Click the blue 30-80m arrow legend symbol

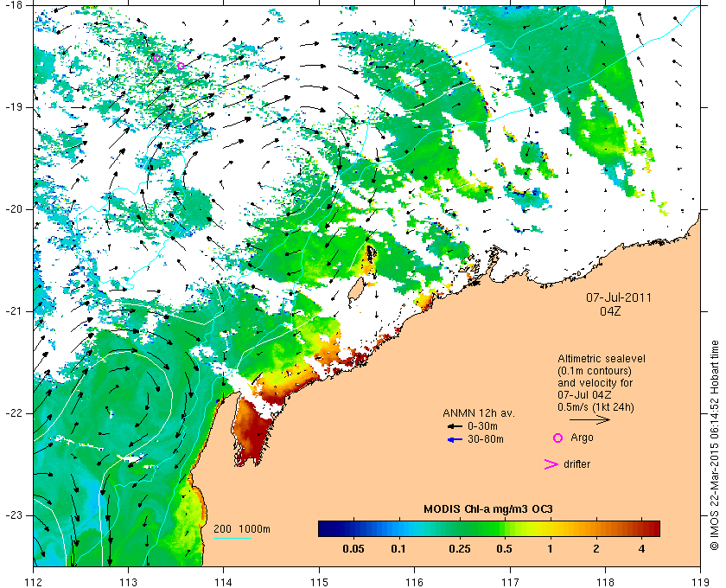pos(455,440)
